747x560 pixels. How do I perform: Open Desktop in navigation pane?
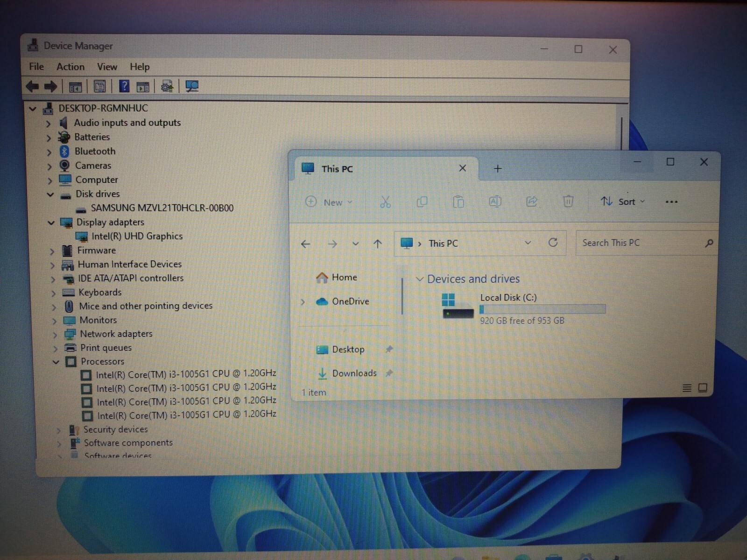[341, 350]
